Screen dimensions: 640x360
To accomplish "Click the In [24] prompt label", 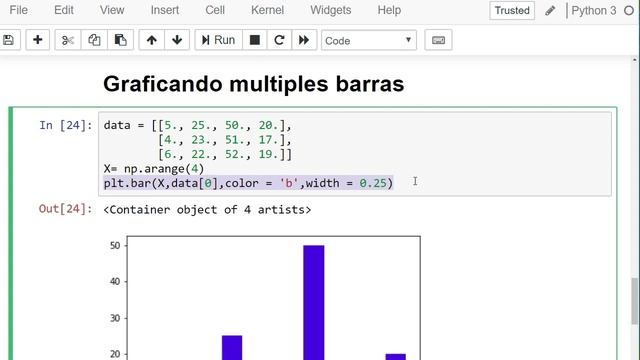I will click(65, 125).
